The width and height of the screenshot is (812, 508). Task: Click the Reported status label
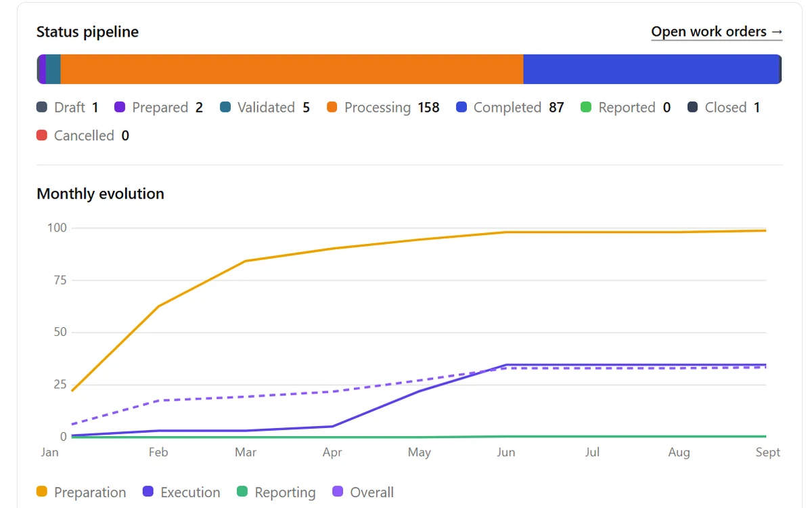click(x=627, y=107)
